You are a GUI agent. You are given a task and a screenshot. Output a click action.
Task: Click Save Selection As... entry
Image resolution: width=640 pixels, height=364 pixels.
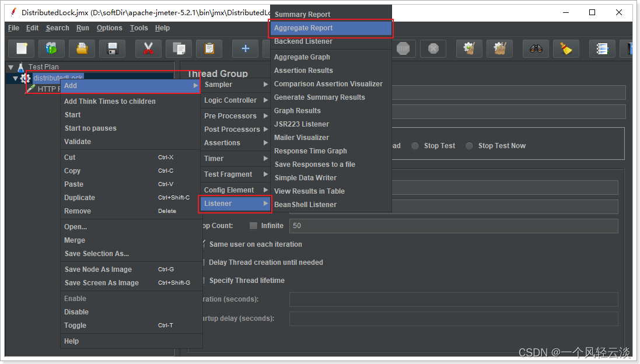[x=131, y=254]
